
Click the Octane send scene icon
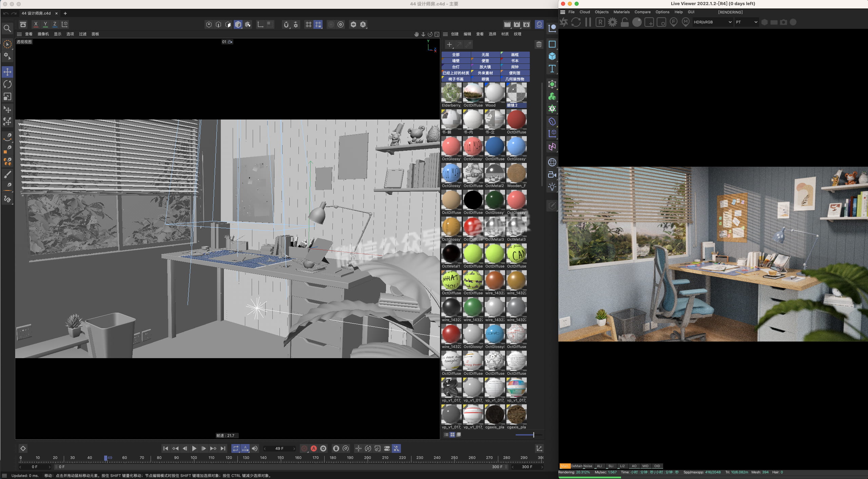[x=564, y=22]
